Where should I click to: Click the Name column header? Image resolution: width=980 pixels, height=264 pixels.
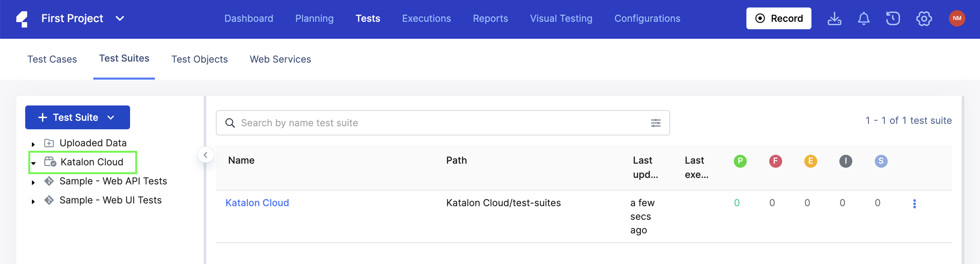coord(241,160)
